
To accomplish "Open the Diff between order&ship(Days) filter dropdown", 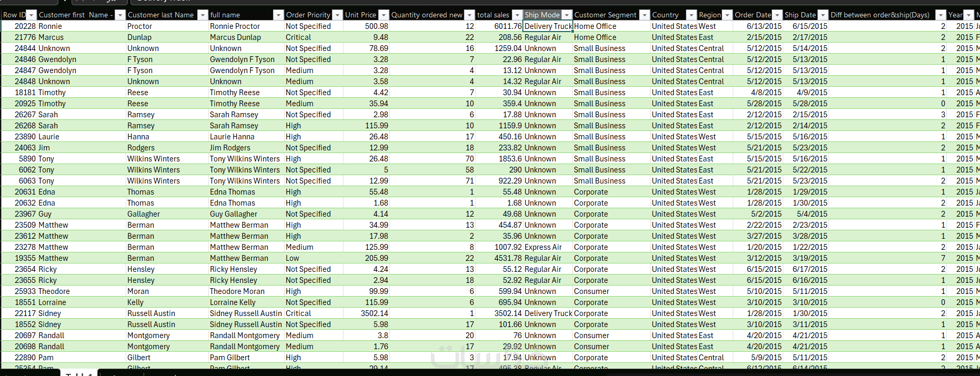I will pyautogui.click(x=941, y=15).
